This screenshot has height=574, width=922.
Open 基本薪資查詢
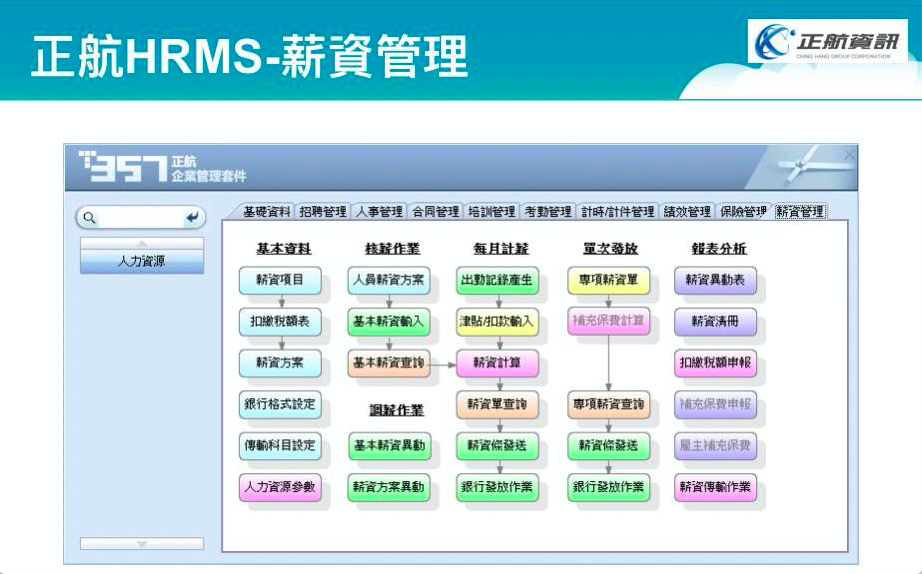389,363
